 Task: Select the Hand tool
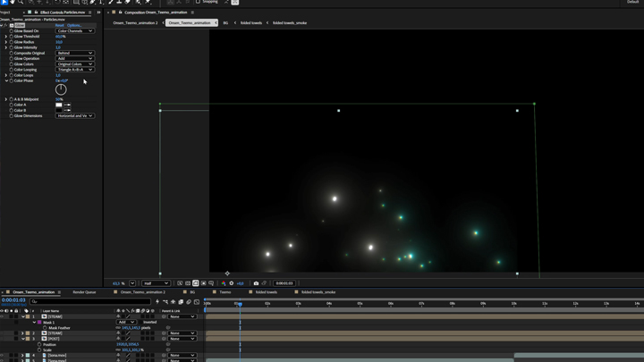13,2
